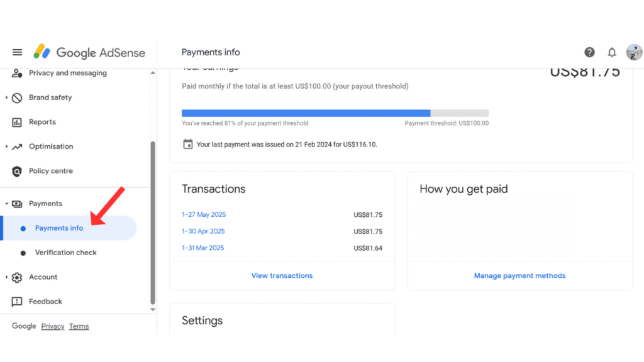This screenshot has height=362, width=644.
Task: Click the 'Payments info' page title
Action: tap(211, 52)
